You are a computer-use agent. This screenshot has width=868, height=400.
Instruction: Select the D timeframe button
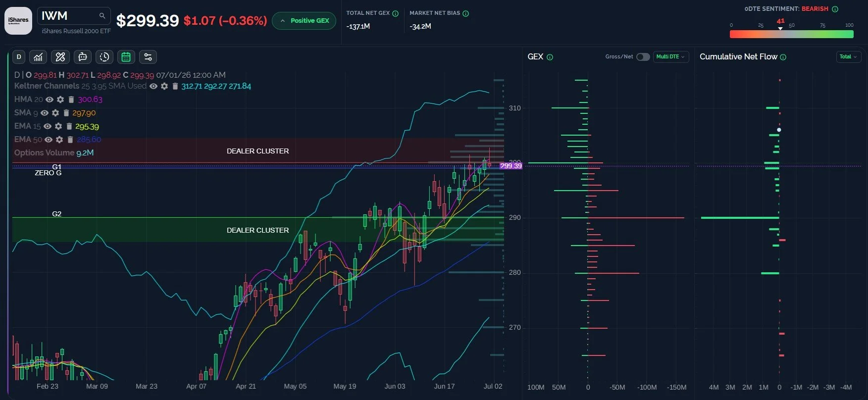click(19, 57)
